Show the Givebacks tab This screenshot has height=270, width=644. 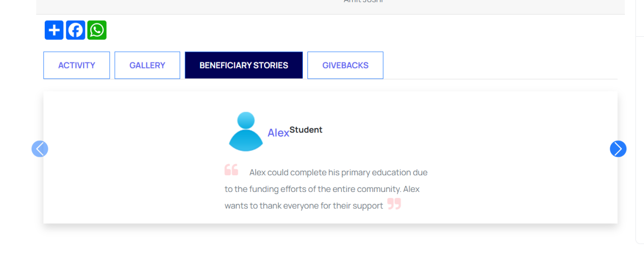coord(345,65)
